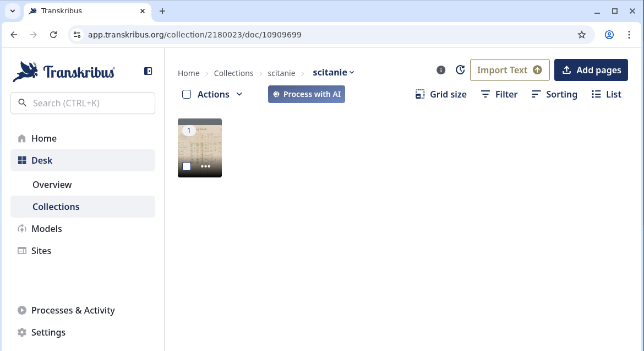Go to Models in the sidebar
Screen dimensions: 644x351
pyautogui.click(x=47, y=229)
